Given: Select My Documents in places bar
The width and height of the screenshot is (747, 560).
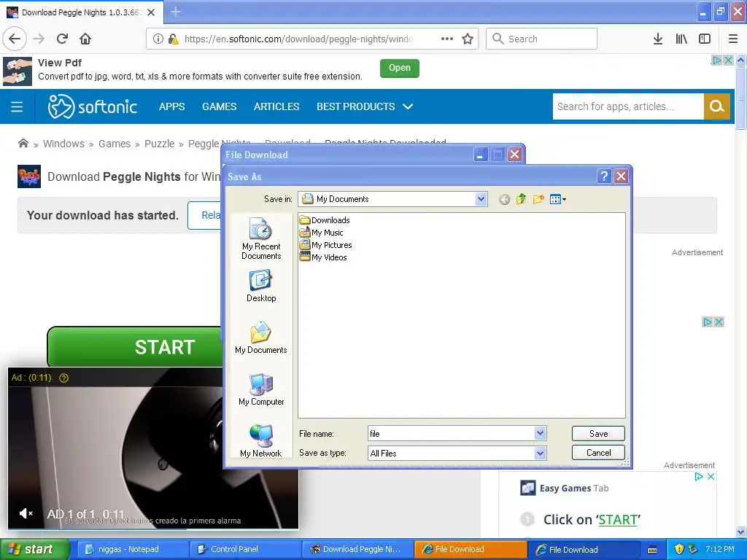Looking at the screenshot, I should [261, 338].
